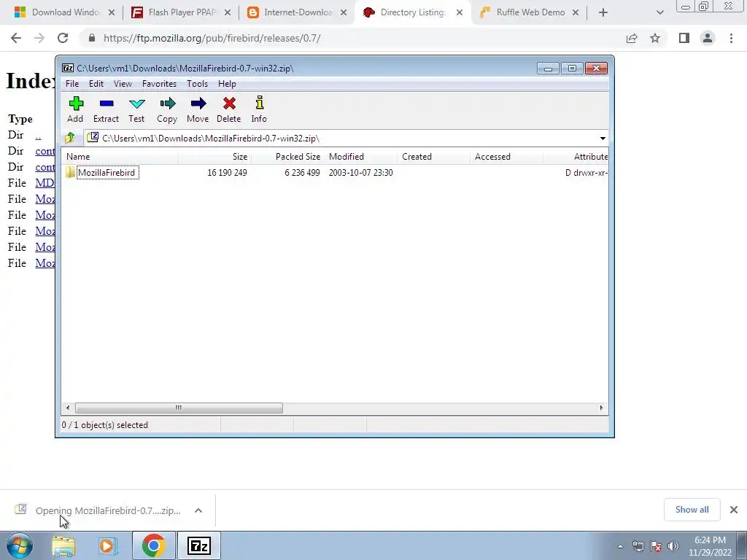This screenshot has width=747, height=560.
Task: Toggle Chrome side panel
Action: (684, 38)
